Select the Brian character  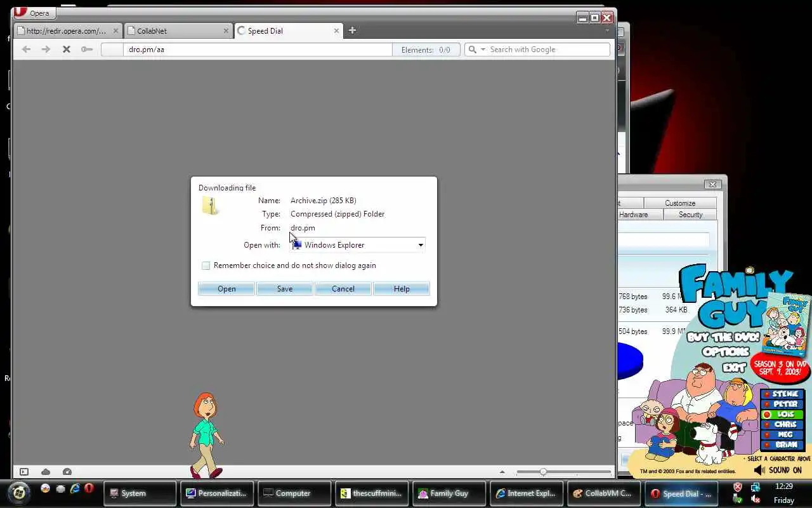click(781, 445)
